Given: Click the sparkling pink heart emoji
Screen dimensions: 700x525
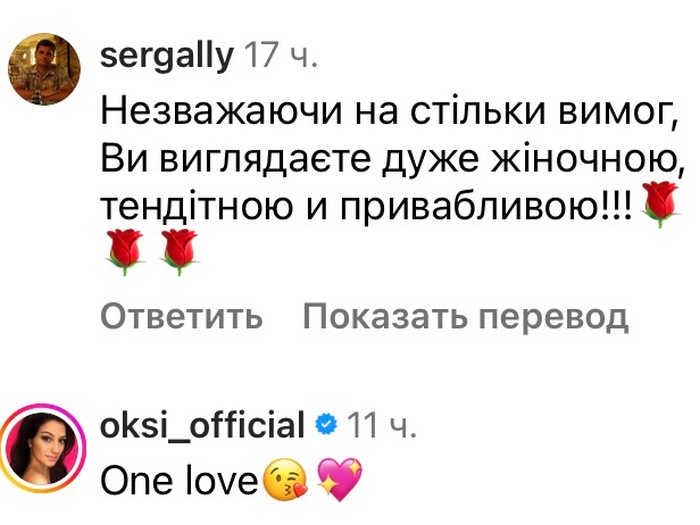Looking at the screenshot, I should click(339, 481).
